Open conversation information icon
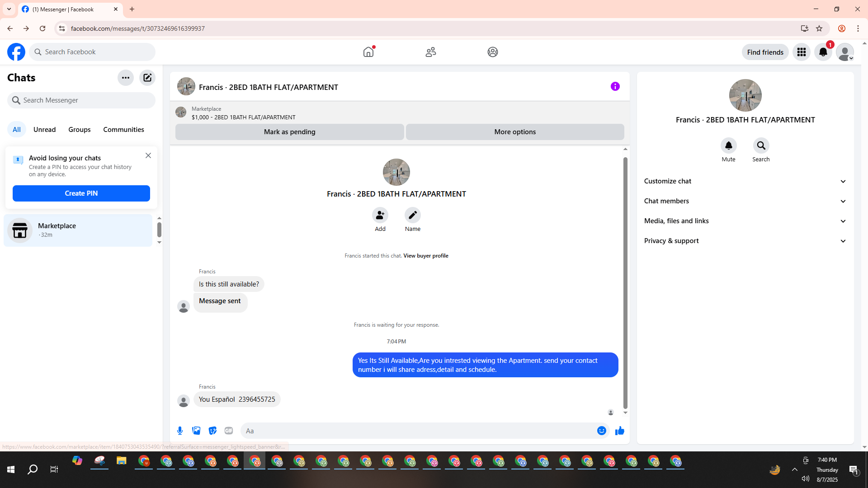 coord(615,86)
